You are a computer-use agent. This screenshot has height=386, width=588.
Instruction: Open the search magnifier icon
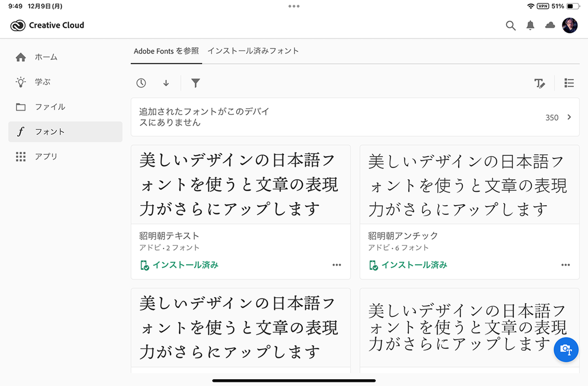511,26
